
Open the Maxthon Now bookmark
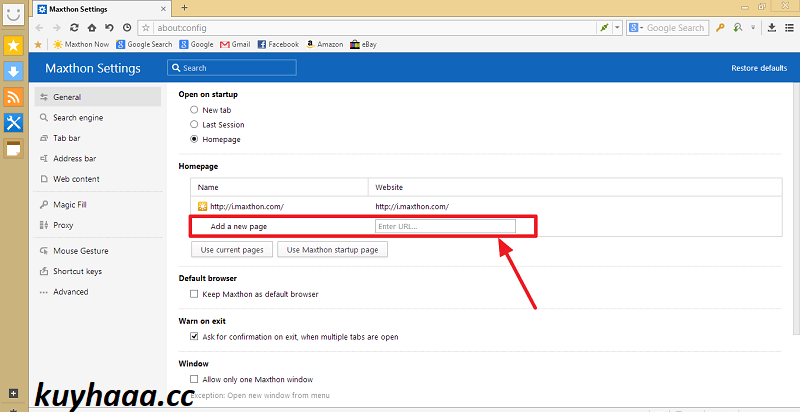81,44
